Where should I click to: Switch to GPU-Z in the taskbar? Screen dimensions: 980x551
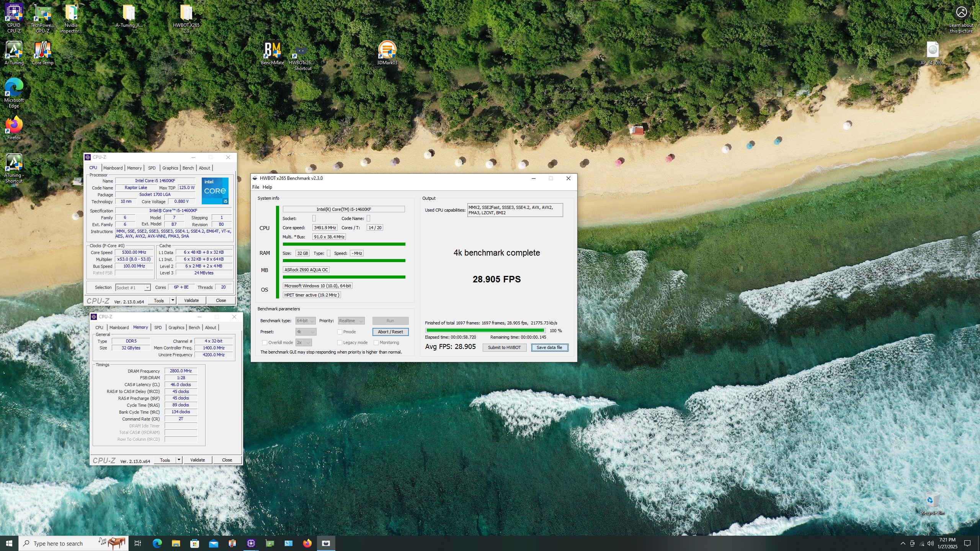coord(270,543)
